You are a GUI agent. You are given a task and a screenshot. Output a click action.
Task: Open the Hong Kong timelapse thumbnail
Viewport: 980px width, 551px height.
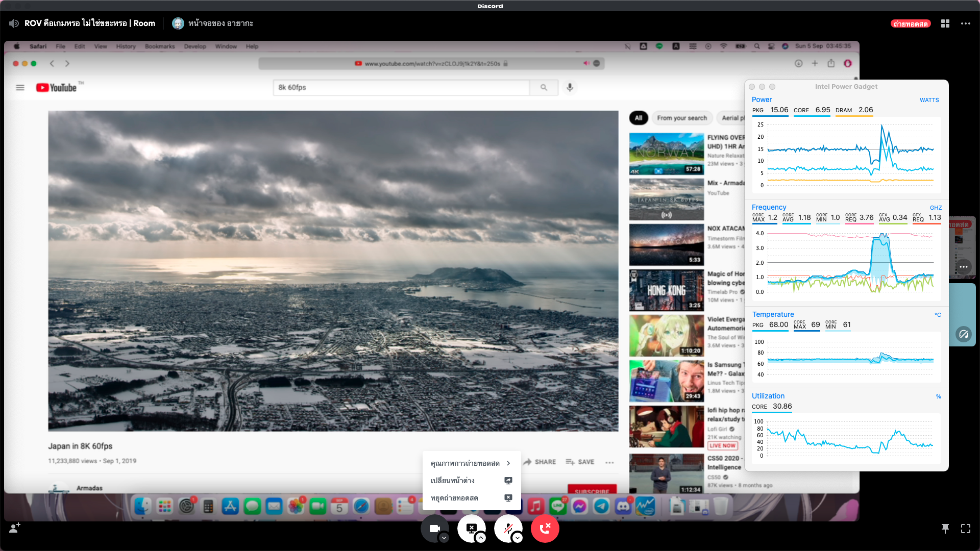(667, 290)
